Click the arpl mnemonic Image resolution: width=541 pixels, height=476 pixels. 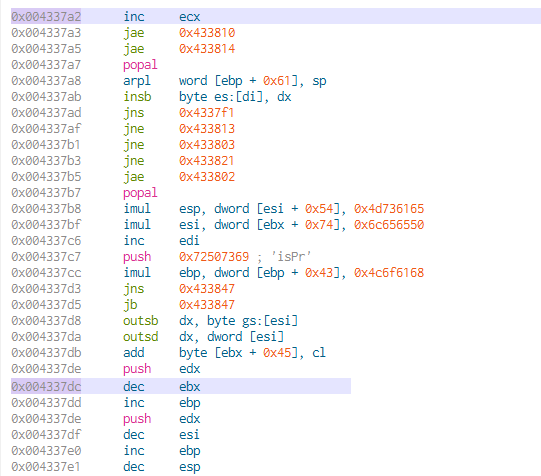tap(137, 81)
